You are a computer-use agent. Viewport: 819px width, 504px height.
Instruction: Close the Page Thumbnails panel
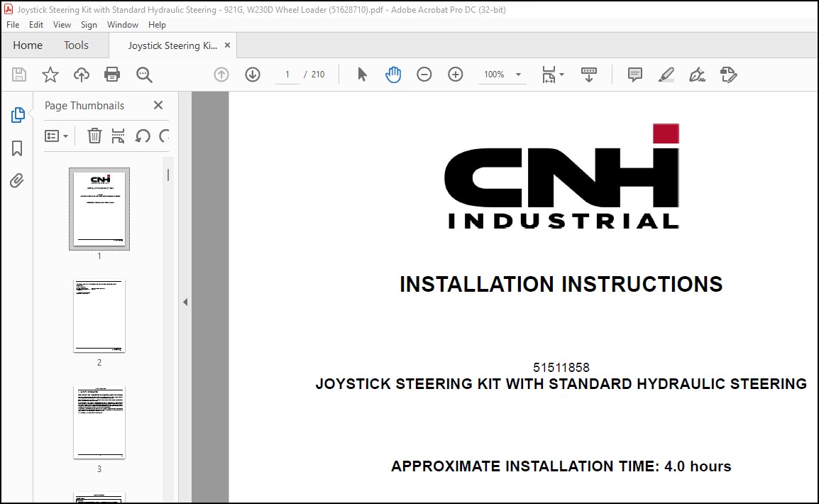158,105
